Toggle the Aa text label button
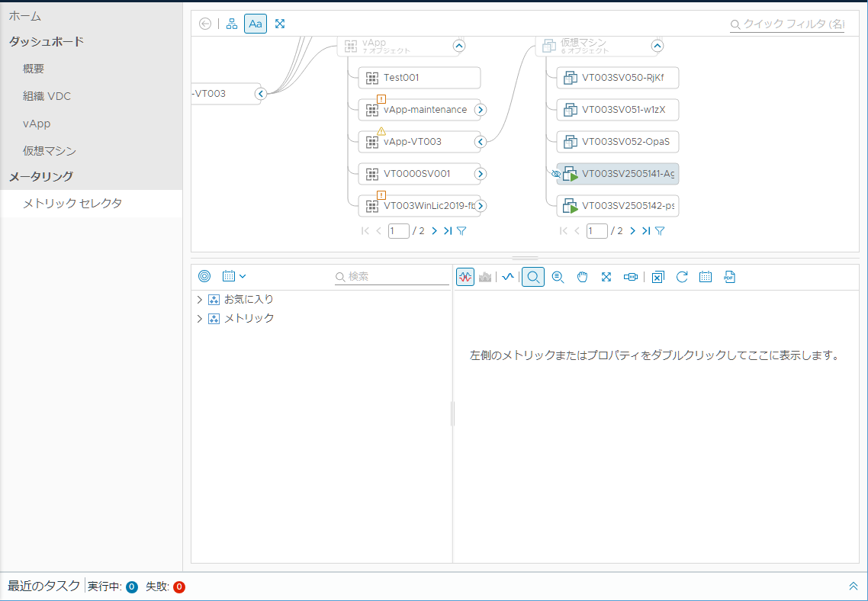868x601 pixels. (x=256, y=24)
